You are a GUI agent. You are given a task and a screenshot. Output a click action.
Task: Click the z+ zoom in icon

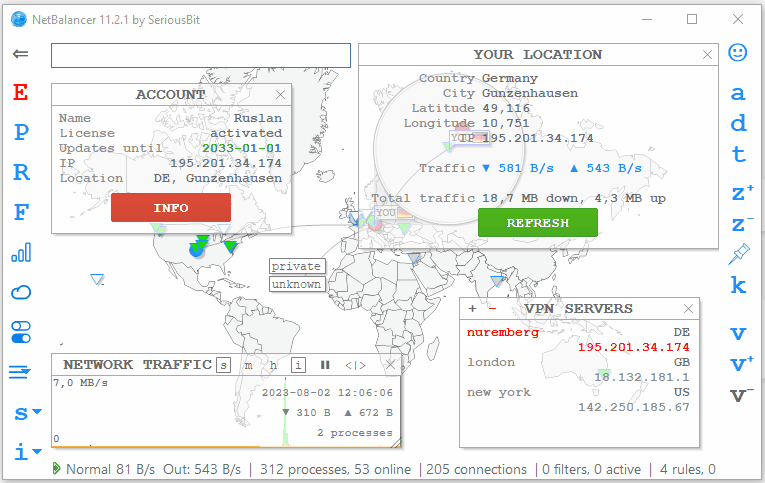[742, 193]
